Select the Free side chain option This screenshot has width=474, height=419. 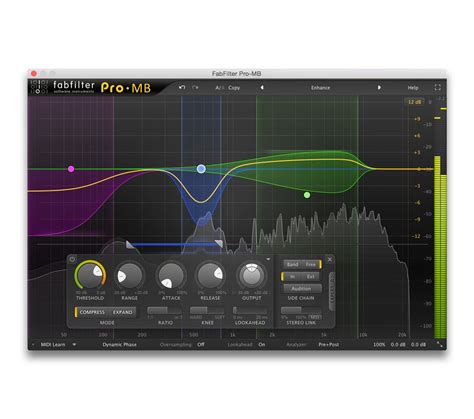(311, 264)
